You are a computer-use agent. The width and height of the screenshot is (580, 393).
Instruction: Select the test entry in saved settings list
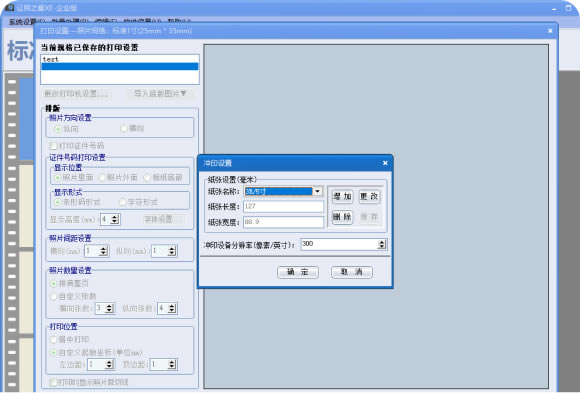tap(120, 59)
